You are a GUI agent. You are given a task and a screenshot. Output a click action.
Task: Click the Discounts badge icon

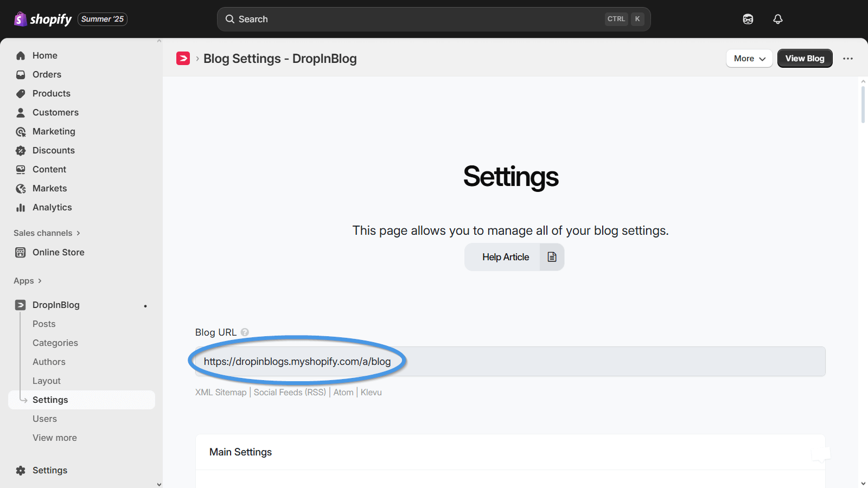click(x=21, y=150)
